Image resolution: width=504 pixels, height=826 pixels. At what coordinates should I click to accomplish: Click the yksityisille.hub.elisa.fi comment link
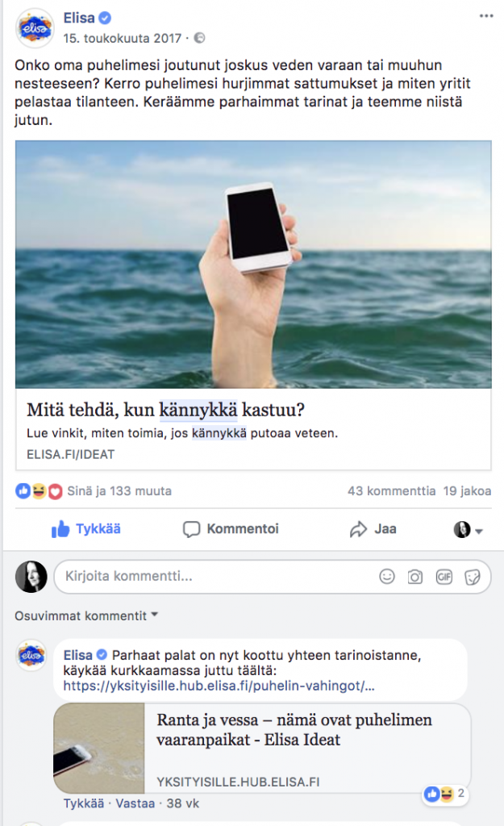pos(219,686)
